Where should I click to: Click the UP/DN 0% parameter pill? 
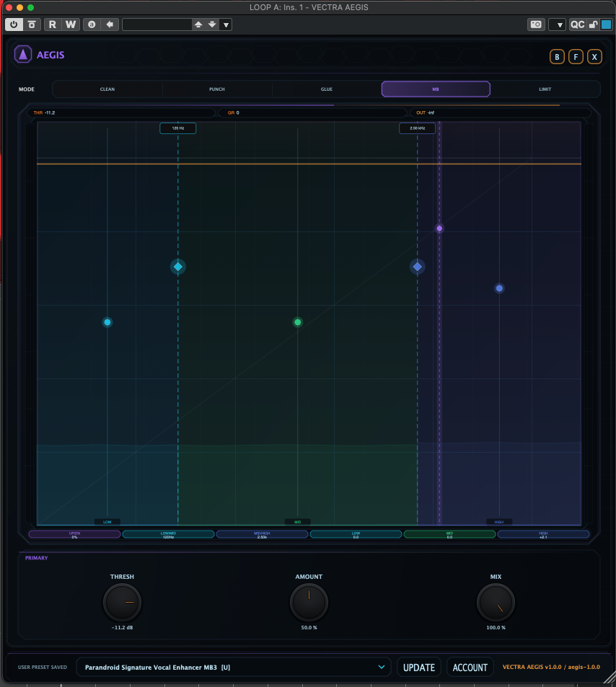click(x=74, y=534)
